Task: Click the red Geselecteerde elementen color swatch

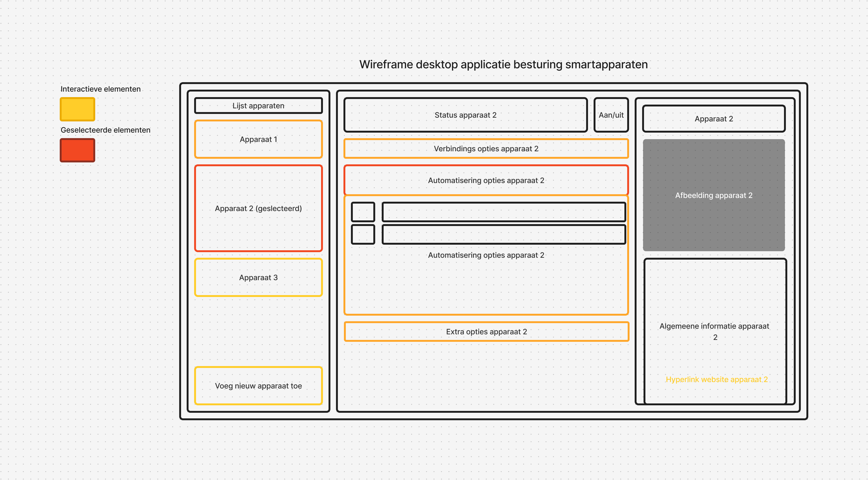Action: coord(77,150)
